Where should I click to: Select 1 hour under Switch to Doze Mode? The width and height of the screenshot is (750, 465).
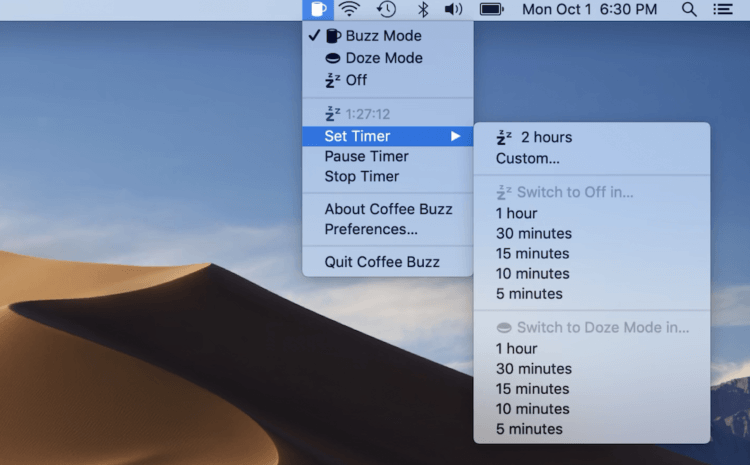(592, 349)
